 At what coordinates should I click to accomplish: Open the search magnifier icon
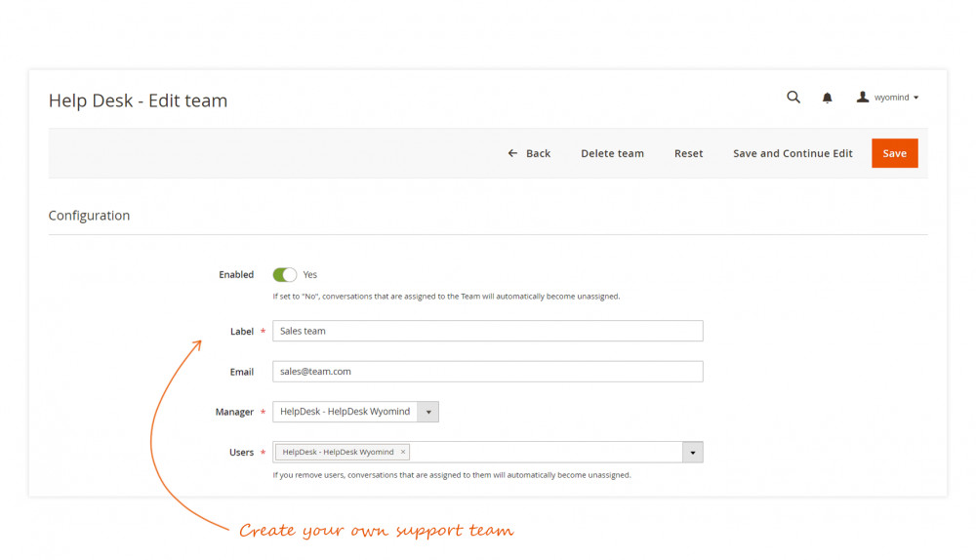[793, 98]
